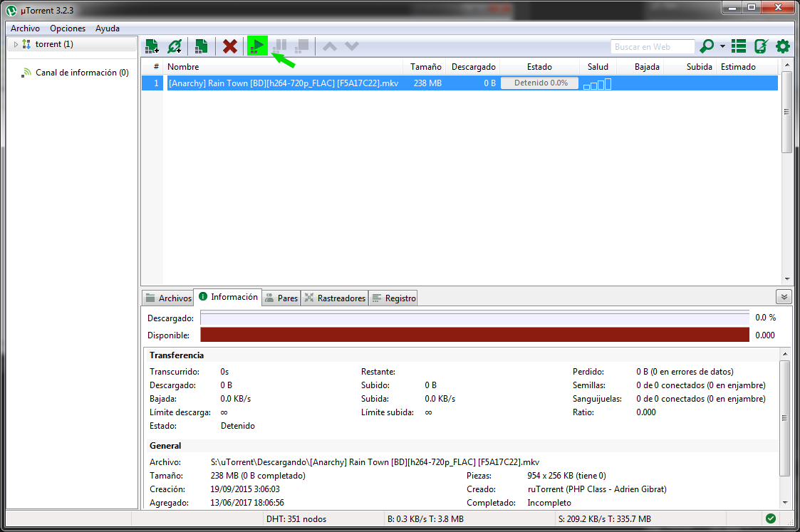Viewport: 800px width, 532px height.
Task: Click the green status checkmark in the statusbar
Action: (x=772, y=519)
